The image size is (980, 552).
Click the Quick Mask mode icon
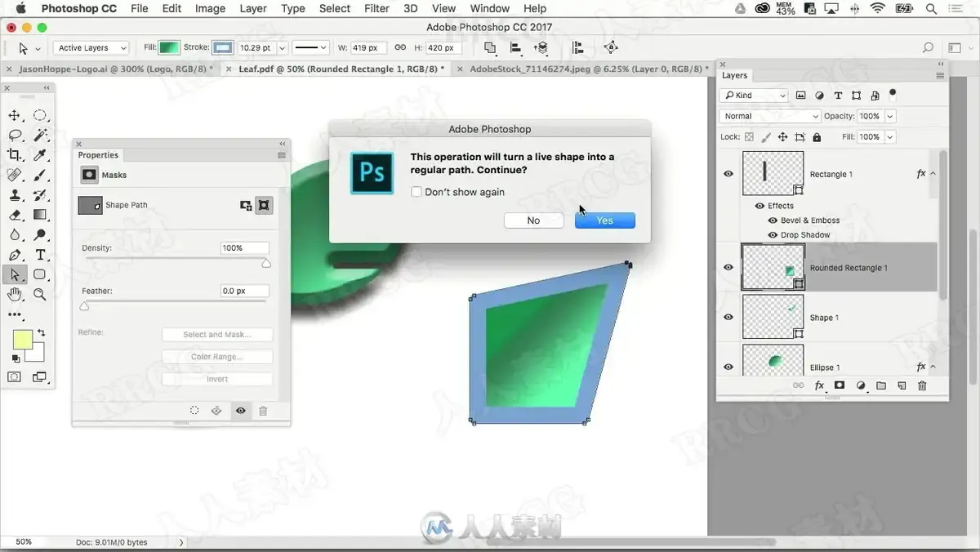tap(15, 377)
